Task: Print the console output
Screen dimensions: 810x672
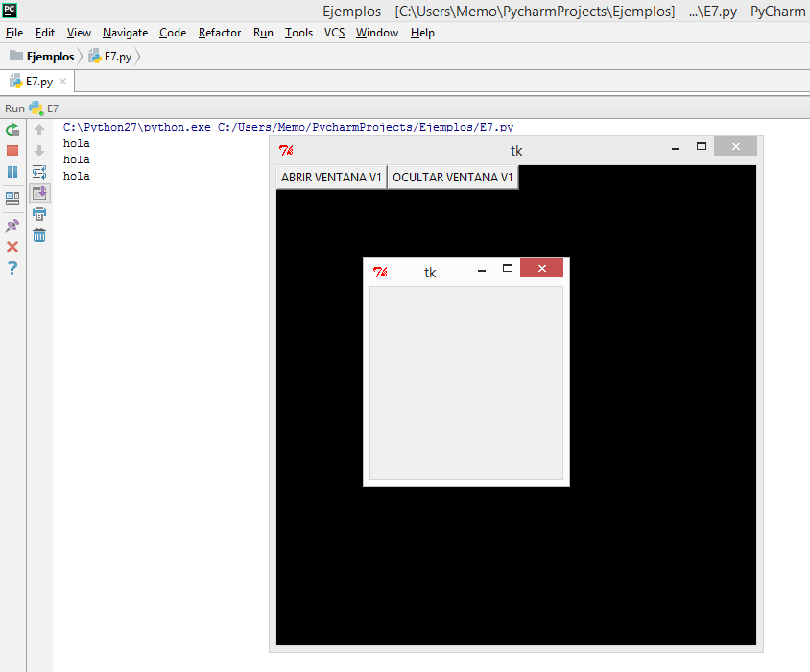Action: tap(39, 213)
